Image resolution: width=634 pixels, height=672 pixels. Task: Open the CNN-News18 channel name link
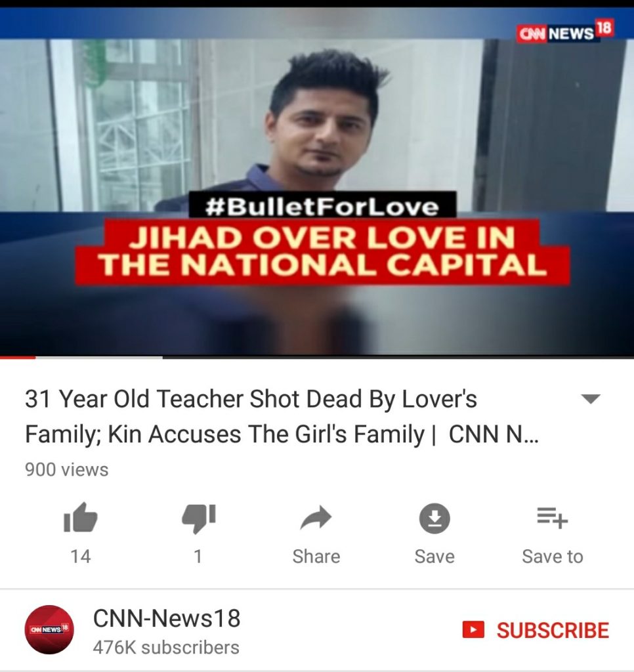[x=167, y=618]
